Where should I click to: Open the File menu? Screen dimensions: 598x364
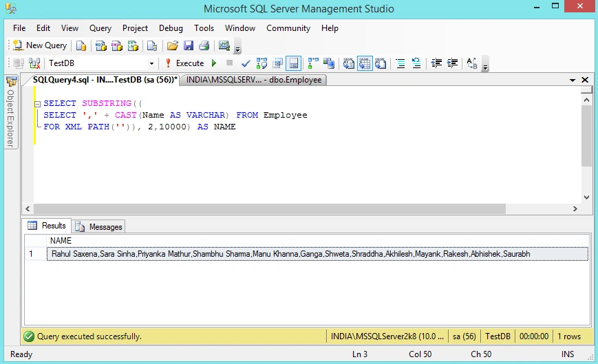(x=19, y=28)
